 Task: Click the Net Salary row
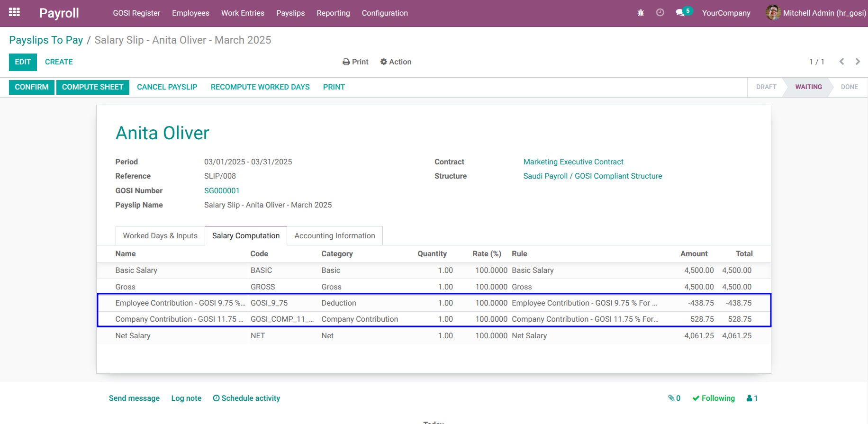tap(434, 335)
